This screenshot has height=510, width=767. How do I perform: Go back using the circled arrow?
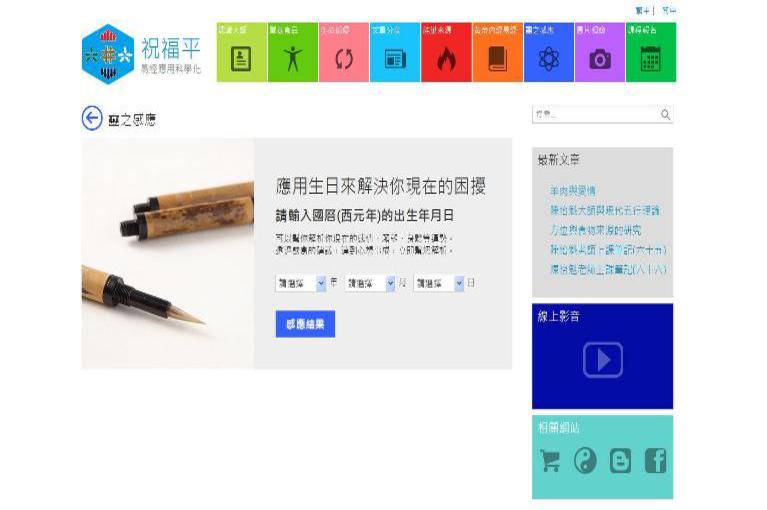(x=92, y=118)
